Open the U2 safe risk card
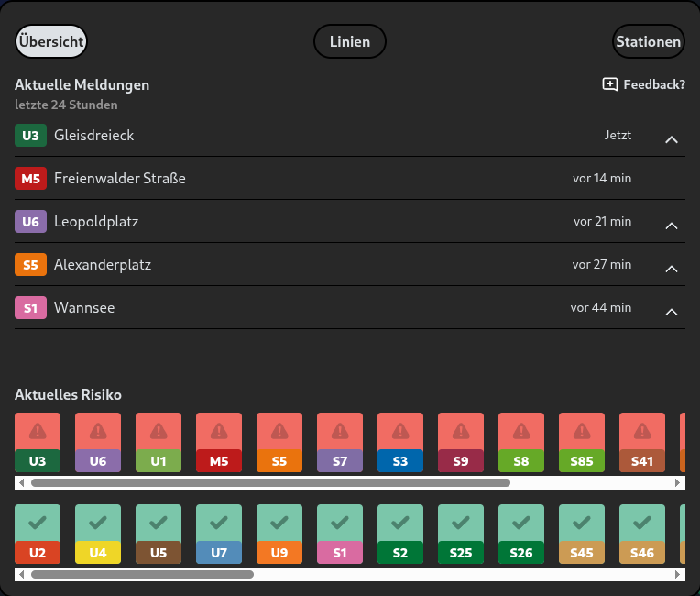 point(38,534)
